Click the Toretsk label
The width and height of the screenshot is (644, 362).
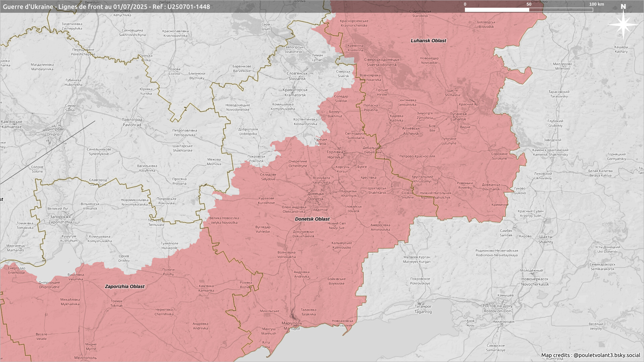tap(320, 141)
